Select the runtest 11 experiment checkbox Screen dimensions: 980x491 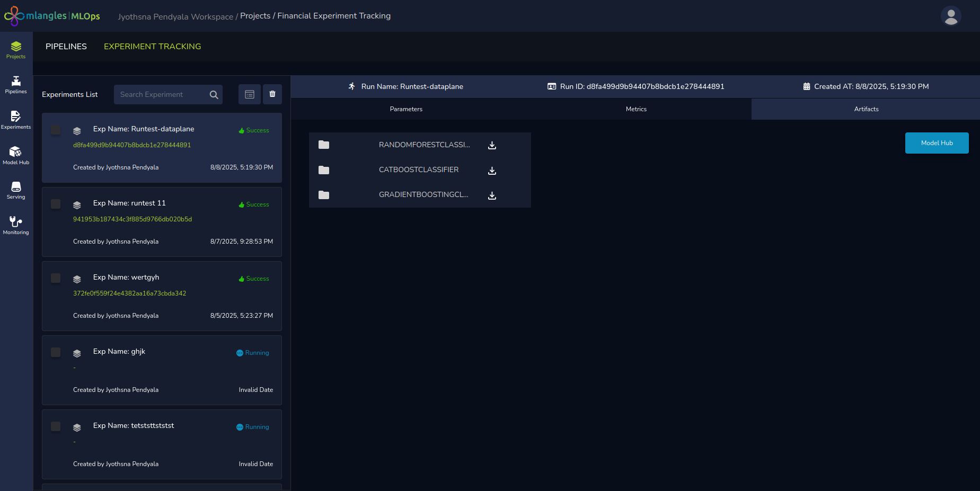[56, 204]
